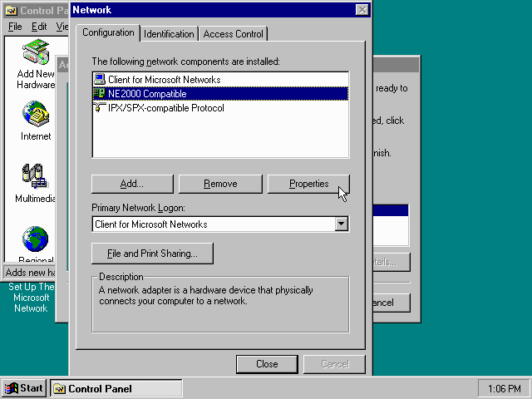Switch to the Identification tab
532x399 pixels.
(169, 34)
